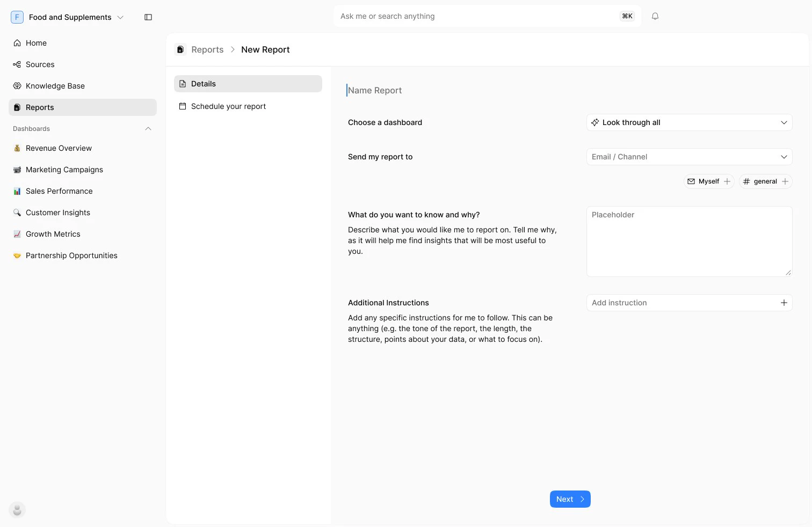The image size is (812, 527).
Task: Open the Email / Channel dropdown
Action: click(690, 157)
